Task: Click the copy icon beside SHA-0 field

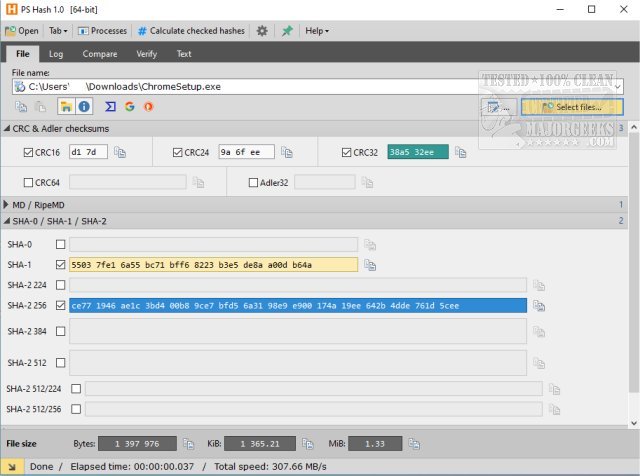Action: point(370,245)
